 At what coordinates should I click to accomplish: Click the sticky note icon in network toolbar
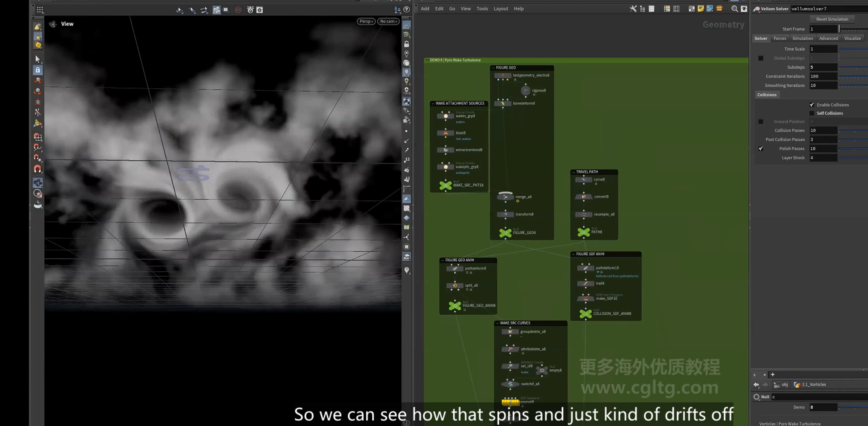click(700, 9)
